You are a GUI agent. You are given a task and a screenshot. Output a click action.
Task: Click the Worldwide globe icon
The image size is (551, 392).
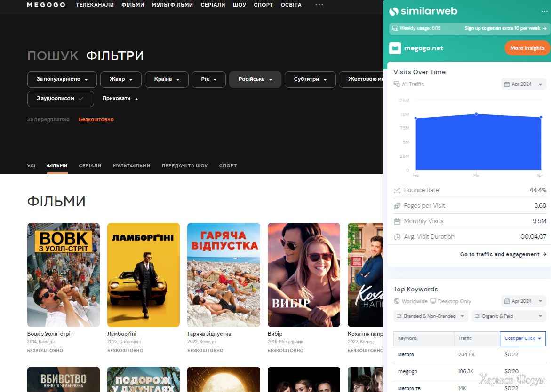coord(397,301)
